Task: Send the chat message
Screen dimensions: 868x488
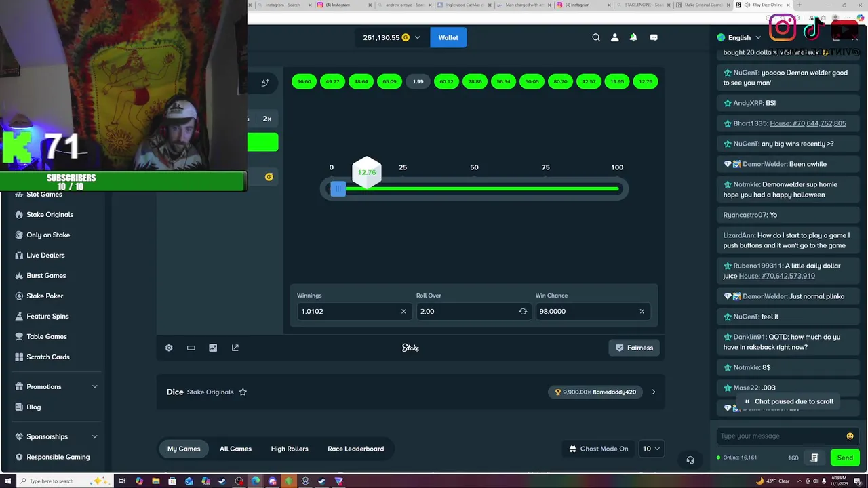Action: [x=845, y=457]
